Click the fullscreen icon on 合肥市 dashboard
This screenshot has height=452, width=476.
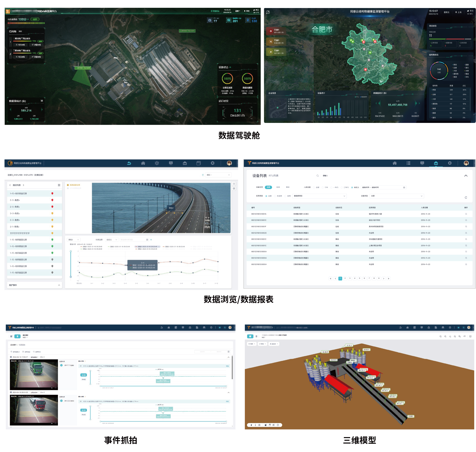point(268,12)
